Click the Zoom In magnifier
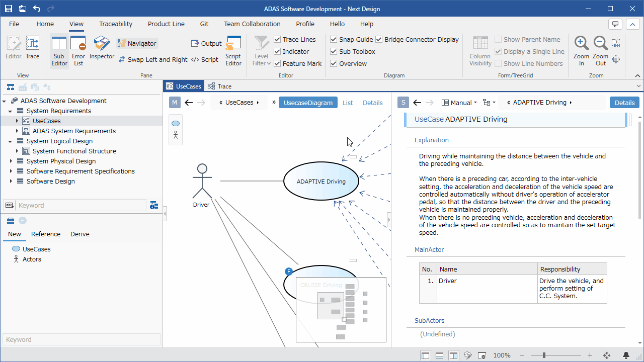 582,51
